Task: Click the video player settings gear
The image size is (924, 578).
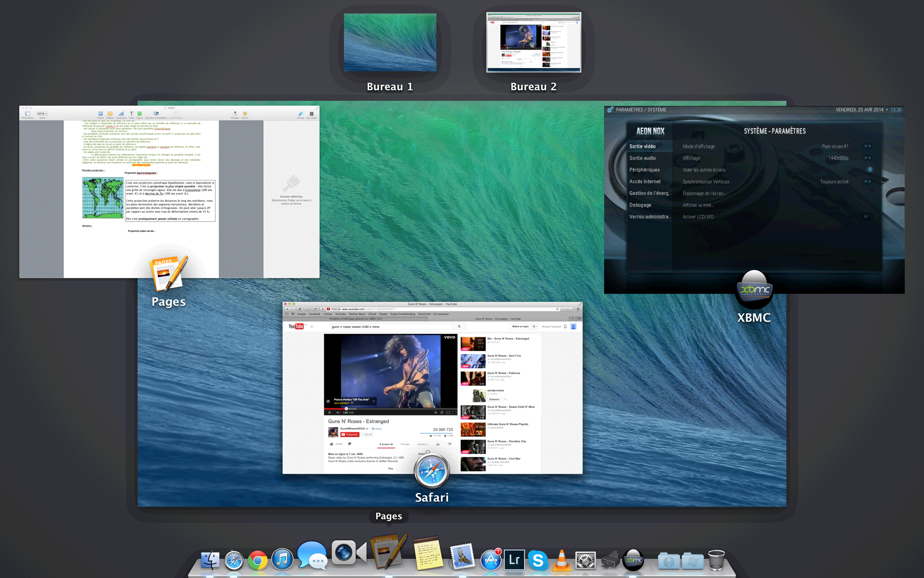Action: (x=442, y=413)
